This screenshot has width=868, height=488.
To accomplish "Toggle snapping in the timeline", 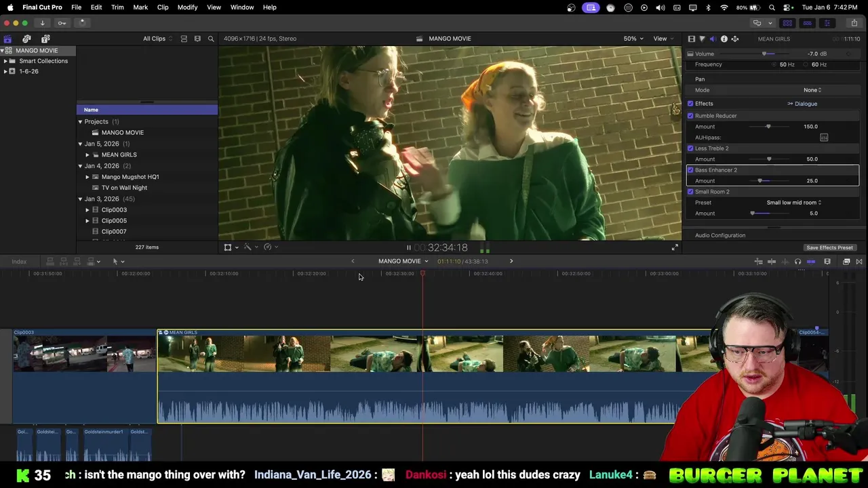I will [x=811, y=262].
